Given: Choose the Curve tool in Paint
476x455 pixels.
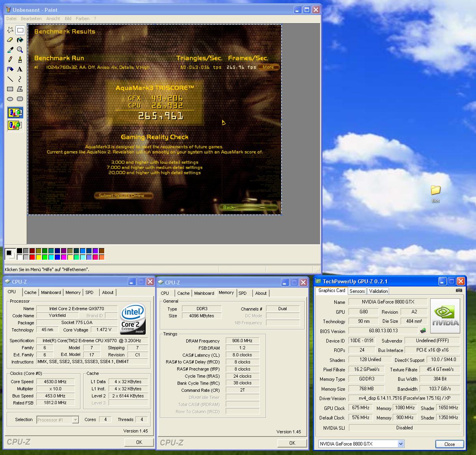Looking at the screenshot, I should (x=20, y=79).
